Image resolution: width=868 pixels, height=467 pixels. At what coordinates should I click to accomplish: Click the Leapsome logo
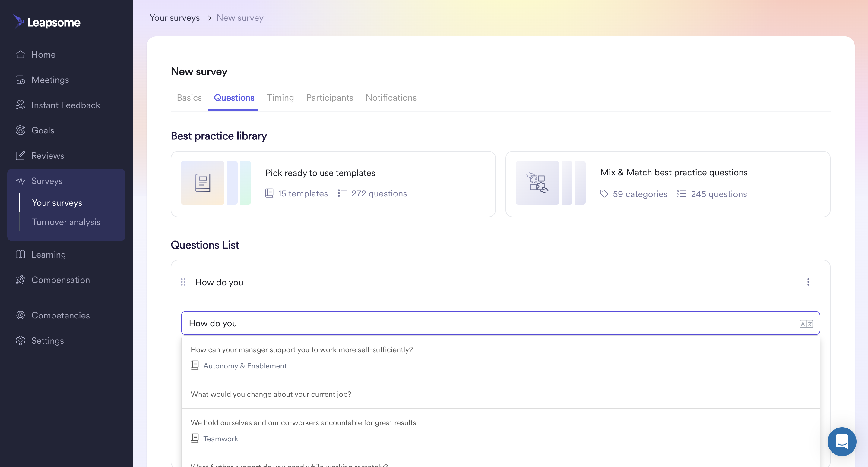coord(47,22)
